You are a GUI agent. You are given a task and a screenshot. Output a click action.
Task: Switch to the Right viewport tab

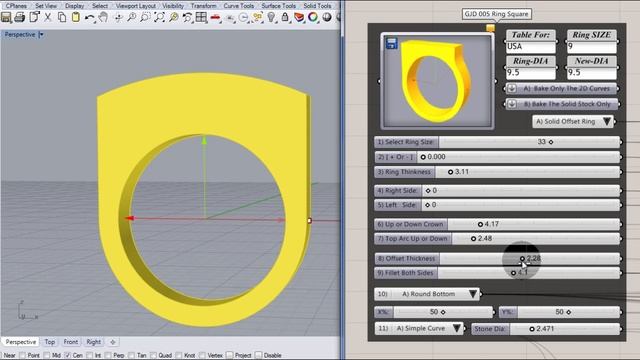93,342
